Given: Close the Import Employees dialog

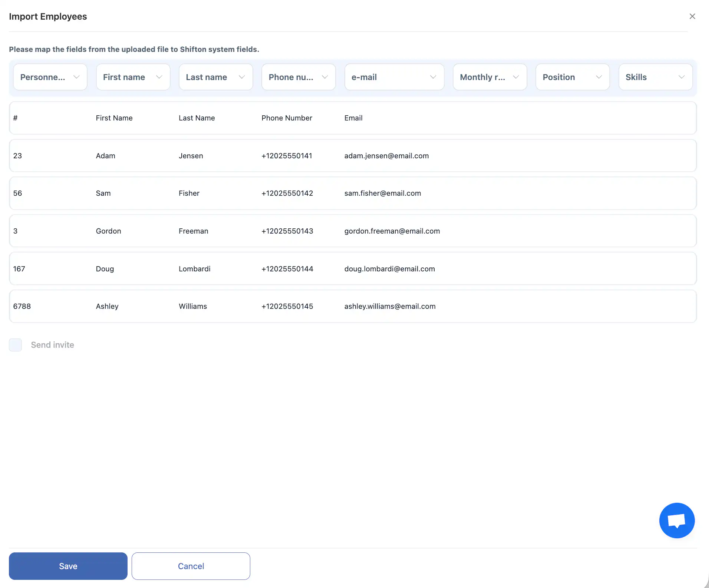Looking at the screenshot, I should click(692, 16).
